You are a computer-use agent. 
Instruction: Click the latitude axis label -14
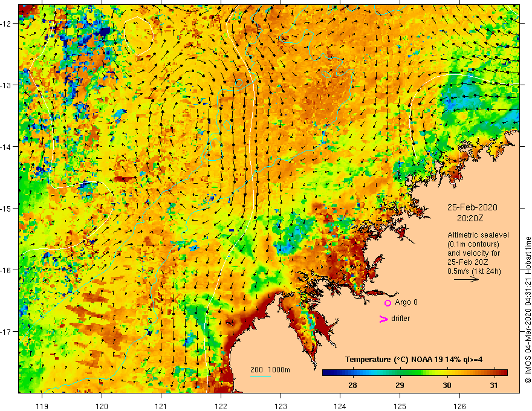click(x=6, y=147)
